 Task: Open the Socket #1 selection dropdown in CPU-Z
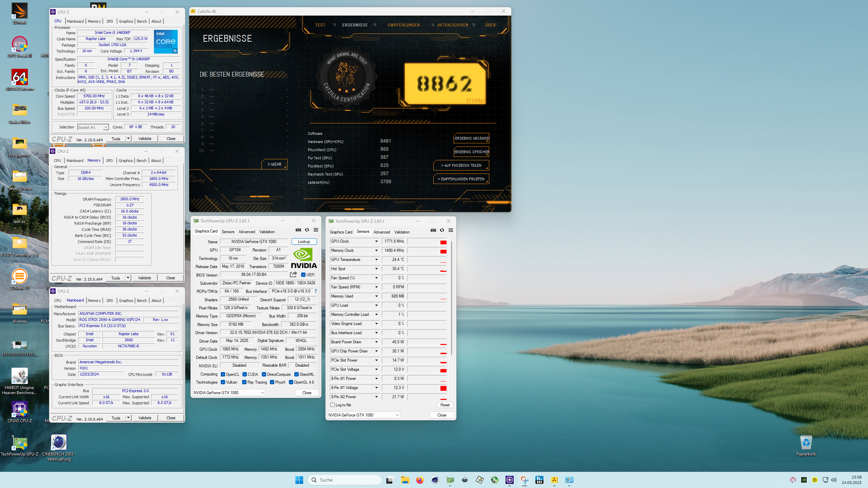(x=93, y=127)
